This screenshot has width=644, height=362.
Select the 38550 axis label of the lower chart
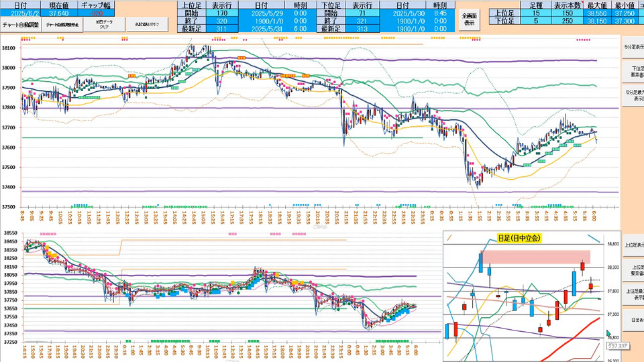pos(10,233)
